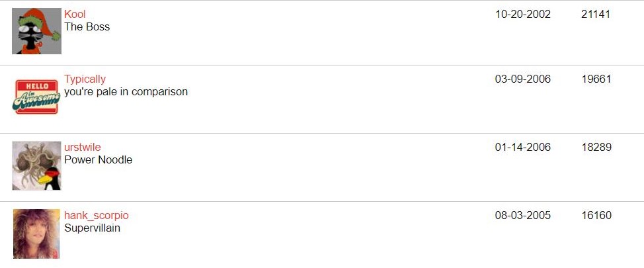Open urstwile's spaghetti monster avatar
The width and height of the screenshot is (644, 268).
pyautogui.click(x=36, y=165)
